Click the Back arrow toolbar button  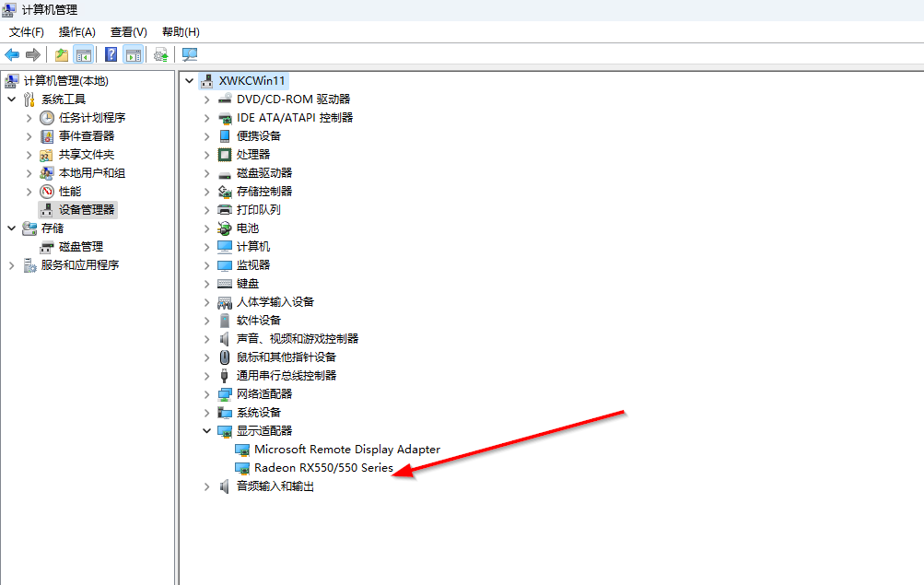click(12, 54)
